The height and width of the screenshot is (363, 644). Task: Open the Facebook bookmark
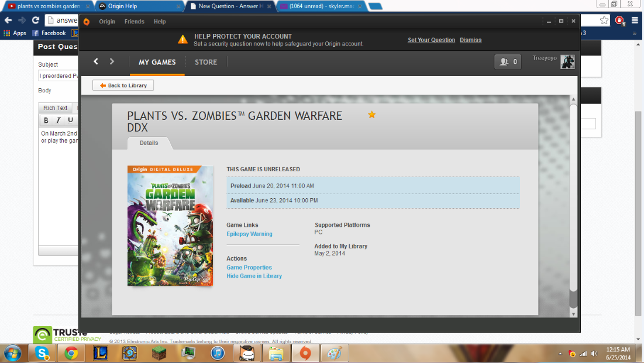coord(49,33)
